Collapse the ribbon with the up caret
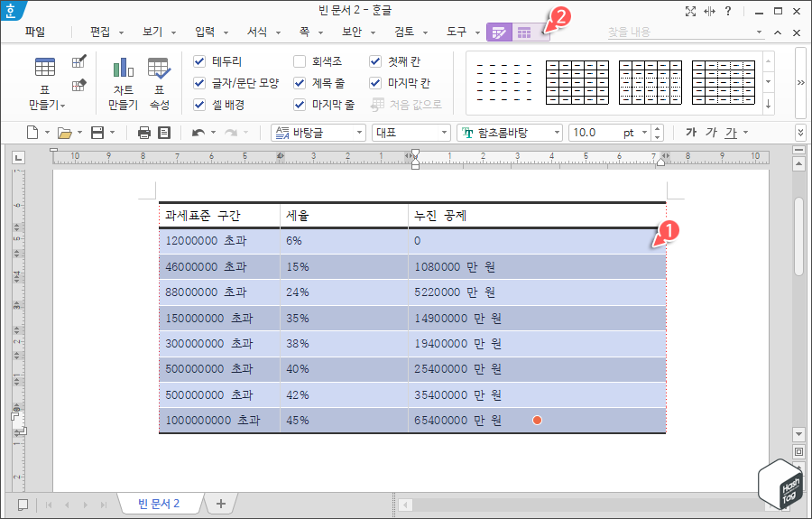This screenshot has width=812, height=519. [x=778, y=32]
